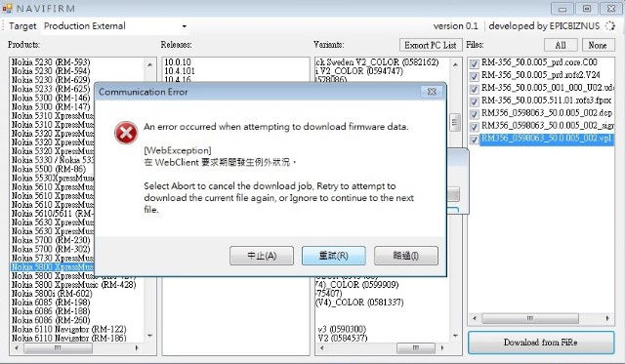625x364 pixels.
Task: Click the 略過(I) ignore button
Action: point(406,256)
